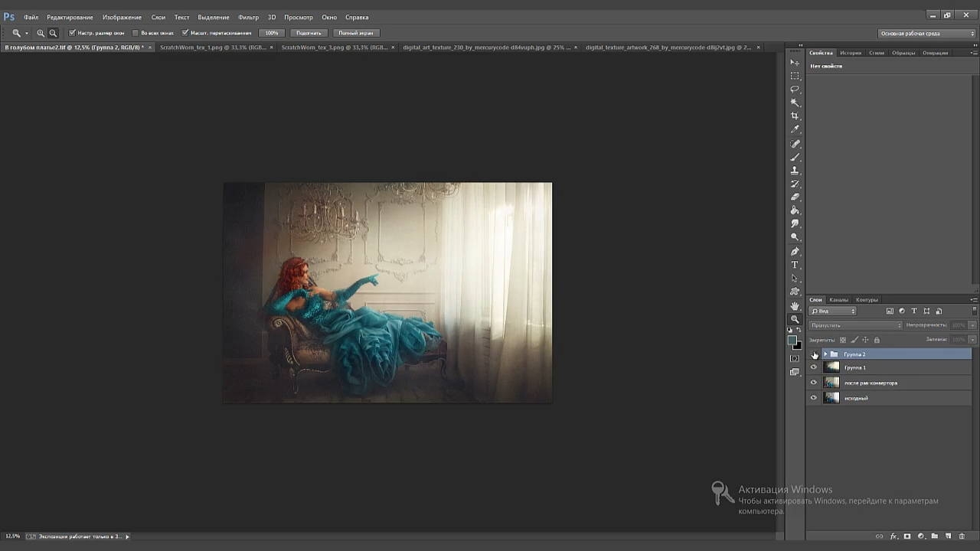Select the Healing Brush tool
This screenshot has height=551, width=980.
(795, 144)
